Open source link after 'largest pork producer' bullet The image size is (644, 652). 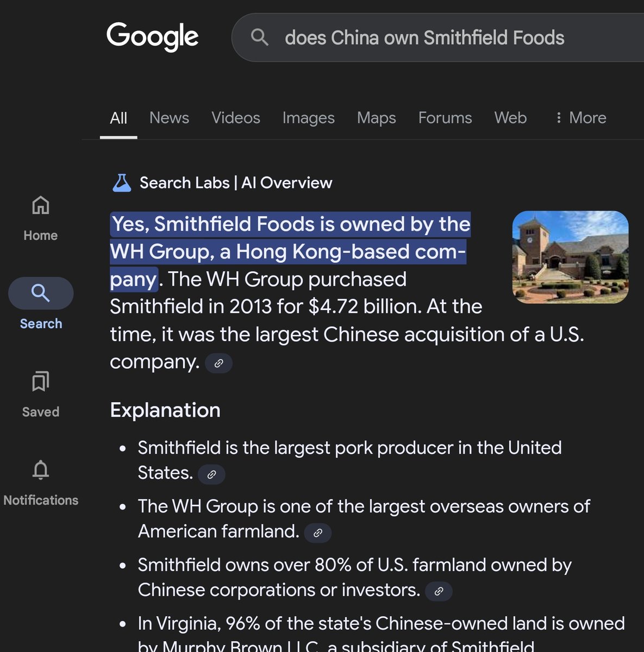click(x=211, y=474)
